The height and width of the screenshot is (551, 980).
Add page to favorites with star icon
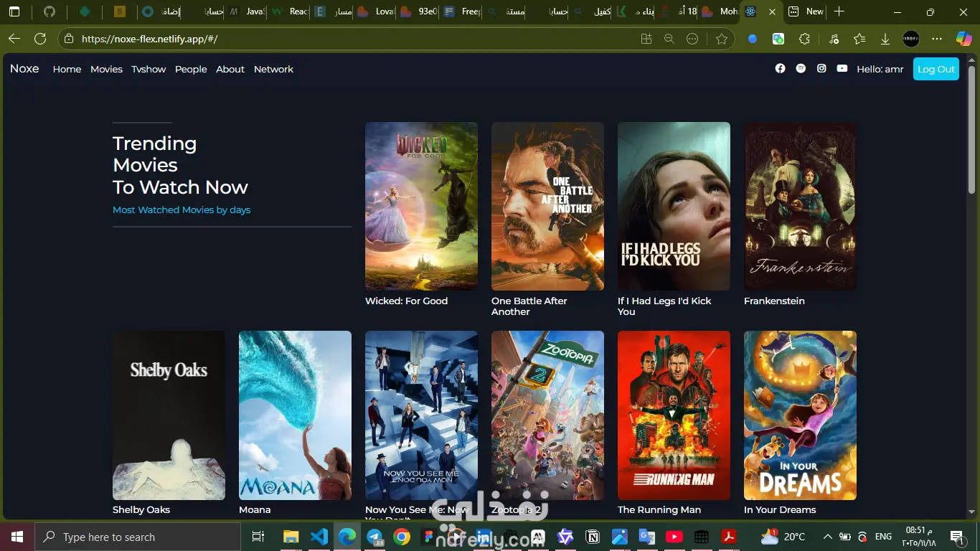pyautogui.click(x=722, y=39)
